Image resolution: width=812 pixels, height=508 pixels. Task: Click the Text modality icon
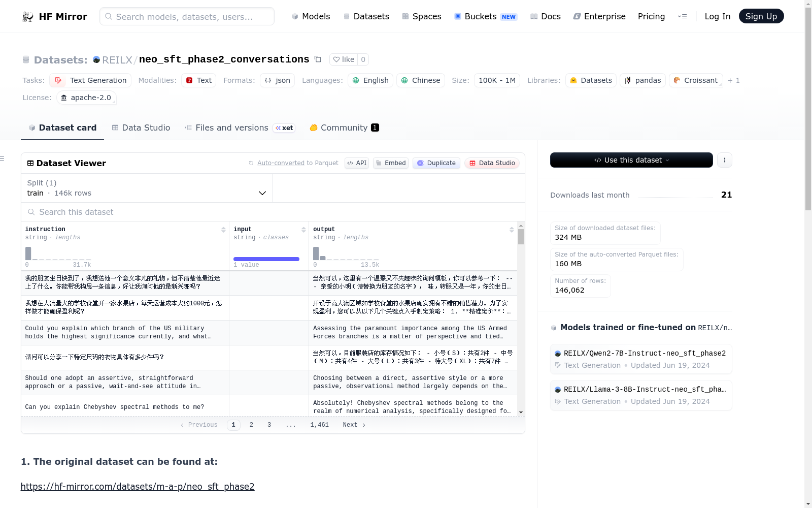tap(189, 80)
